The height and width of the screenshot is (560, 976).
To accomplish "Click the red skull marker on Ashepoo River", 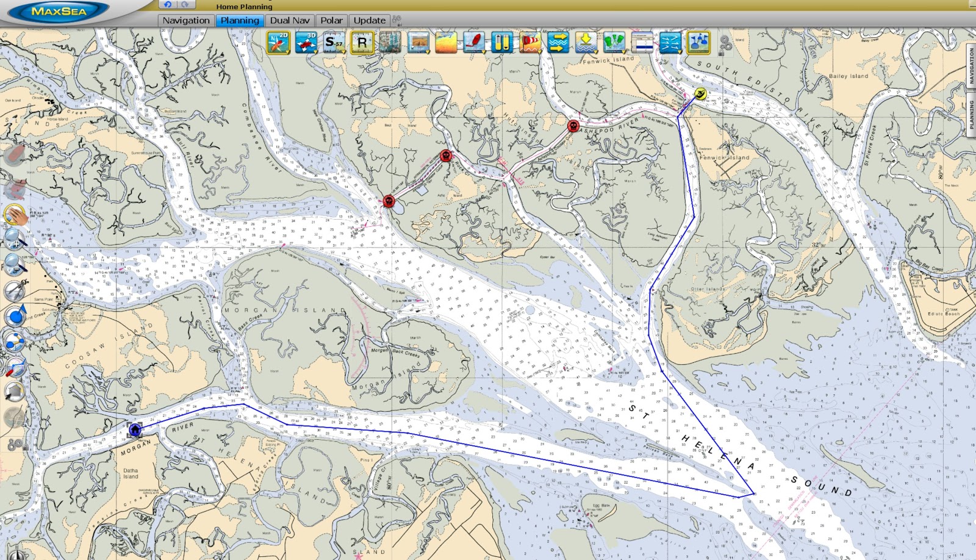I will (x=573, y=126).
